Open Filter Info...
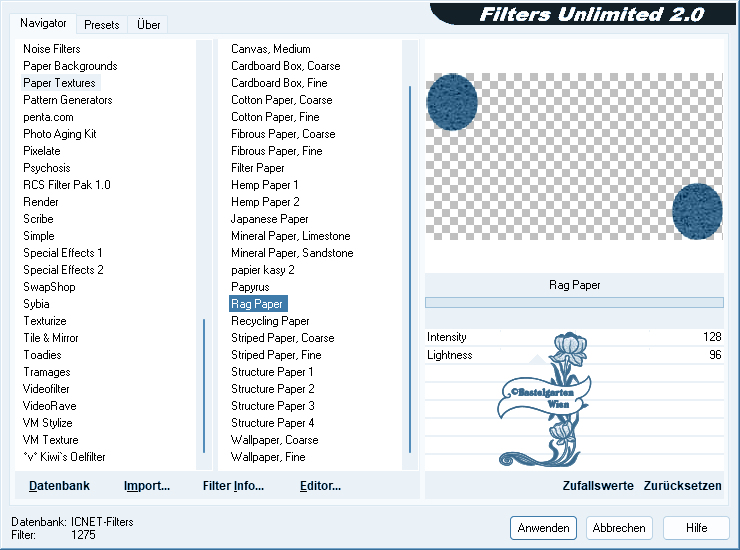This screenshot has width=740, height=550. click(x=233, y=486)
